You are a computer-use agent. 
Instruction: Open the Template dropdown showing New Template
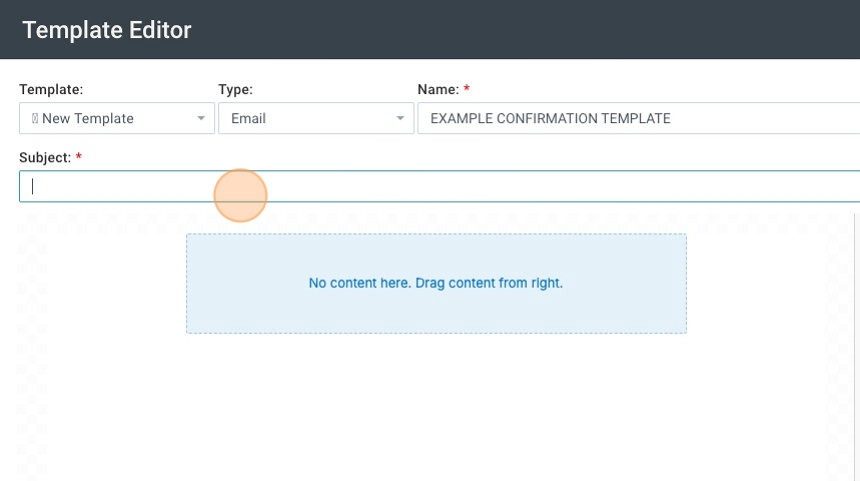[x=110, y=119]
